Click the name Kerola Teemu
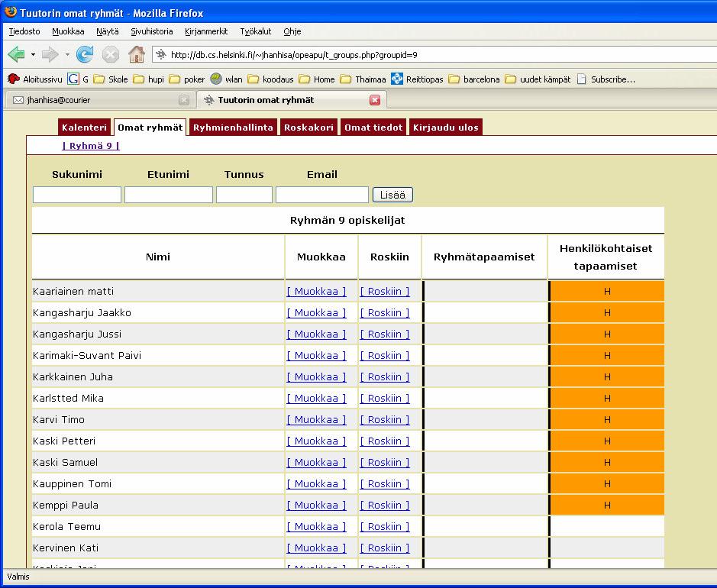Screen dimensions: 717x588 point(66,526)
